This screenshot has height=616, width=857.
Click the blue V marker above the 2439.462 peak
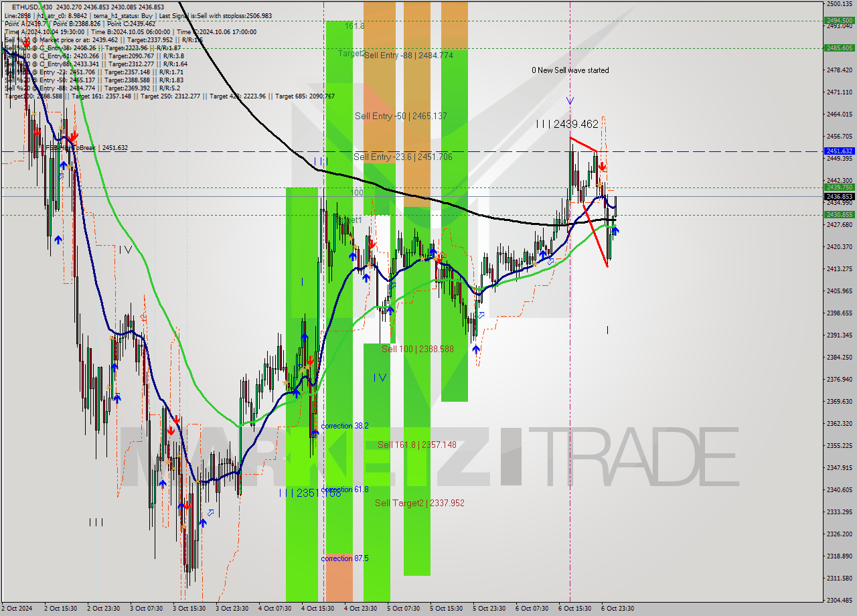(x=570, y=101)
